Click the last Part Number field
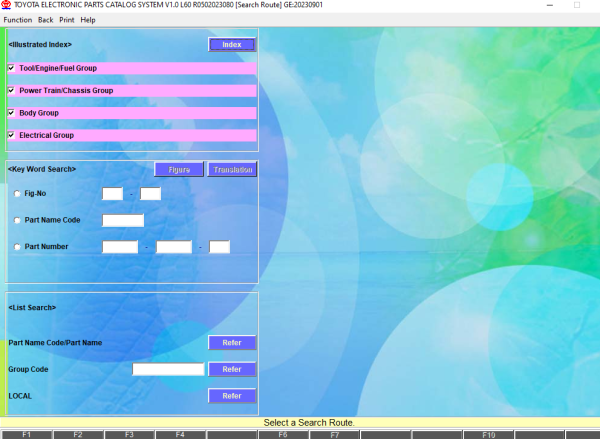This screenshot has width=600, height=439. [x=219, y=247]
